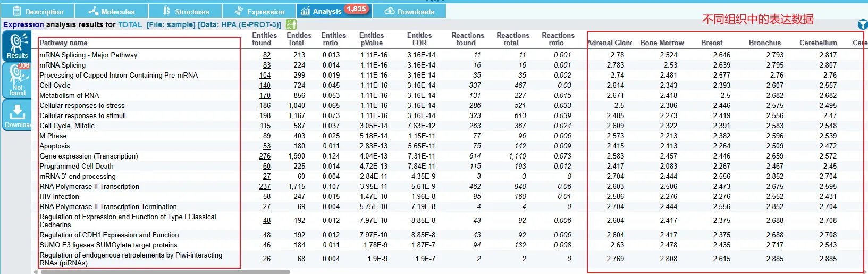Follow the Expression link in the results header
This screenshot has height=274, width=868.
pos(23,24)
